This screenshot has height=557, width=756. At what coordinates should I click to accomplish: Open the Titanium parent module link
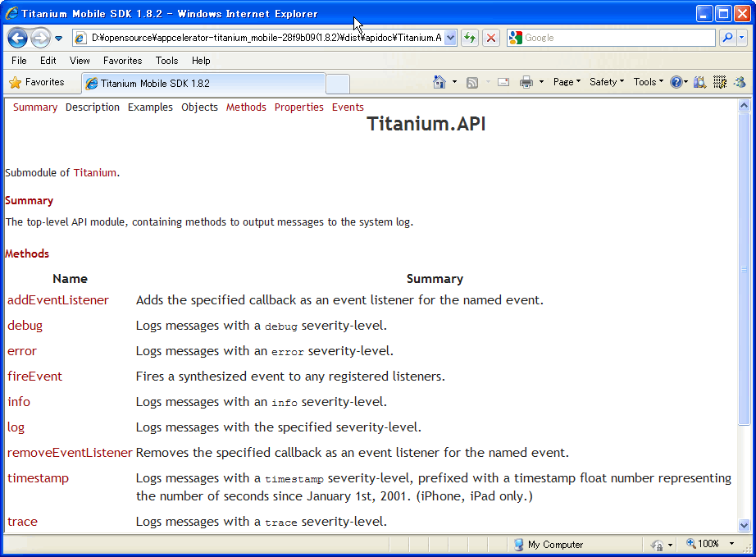tap(95, 172)
